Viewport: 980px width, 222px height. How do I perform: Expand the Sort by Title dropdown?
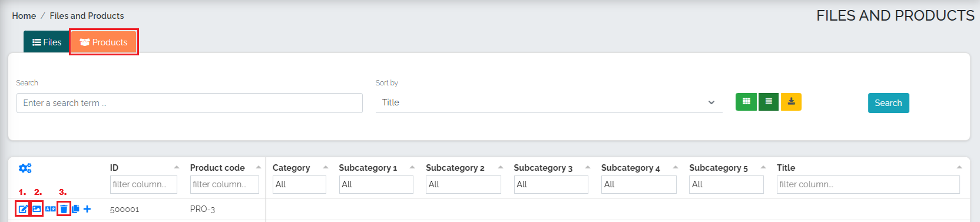coord(549,102)
